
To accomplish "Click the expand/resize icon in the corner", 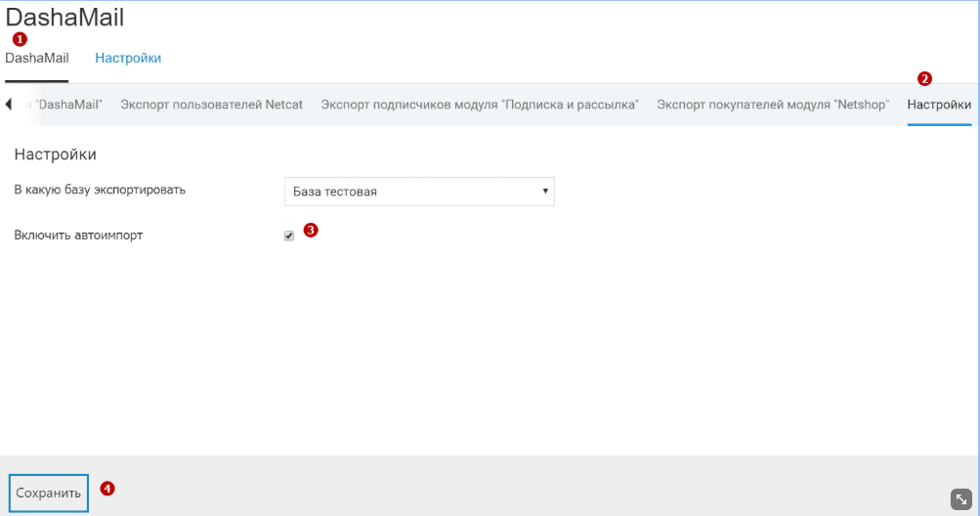I will click(961, 499).
